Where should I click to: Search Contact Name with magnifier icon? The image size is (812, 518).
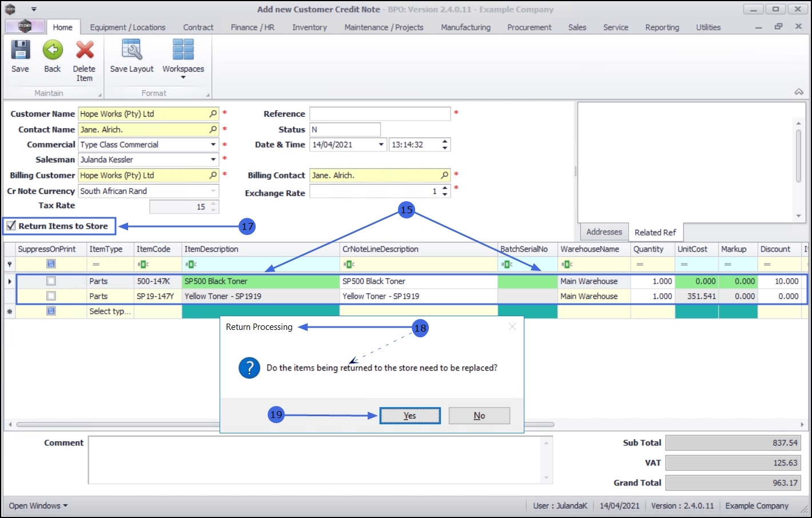point(213,129)
